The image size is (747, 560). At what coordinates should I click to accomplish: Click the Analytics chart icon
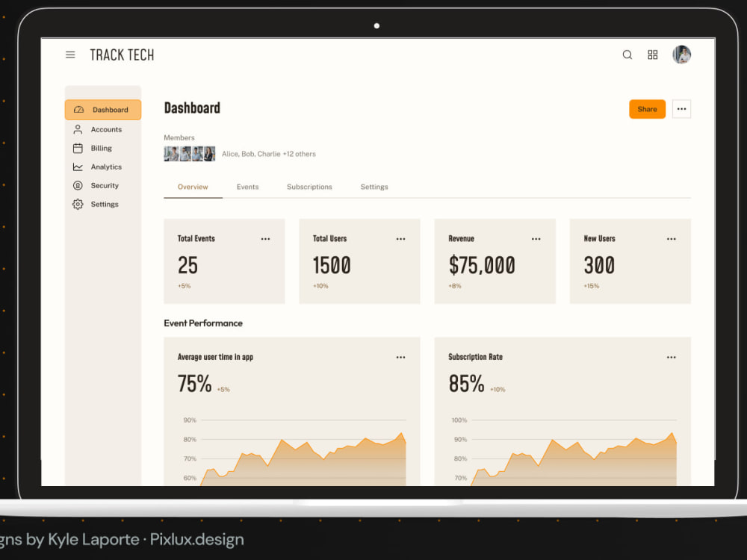pyautogui.click(x=78, y=167)
